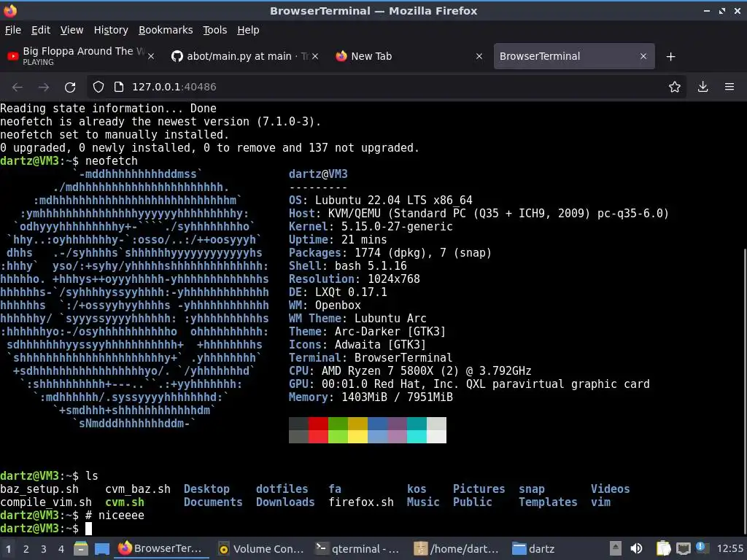
Task: Bookmark this page with the star icon
Action: 674,87
